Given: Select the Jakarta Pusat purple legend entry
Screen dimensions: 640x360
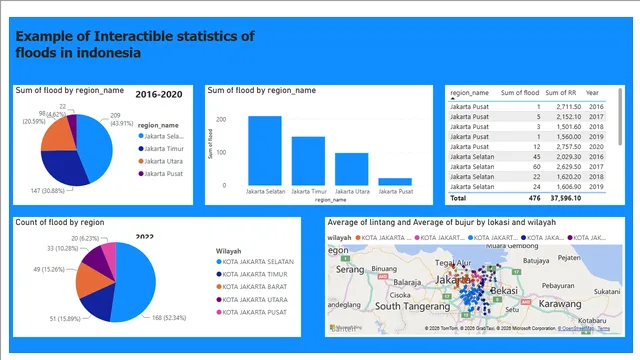Looking at the screenshot, I should point(160,173).
